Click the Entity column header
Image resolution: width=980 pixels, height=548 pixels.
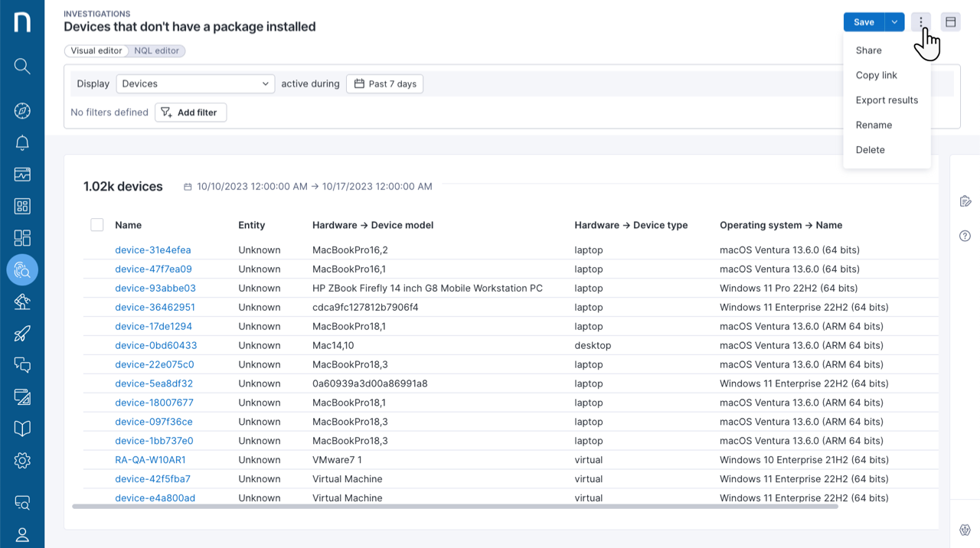[251, 225]
